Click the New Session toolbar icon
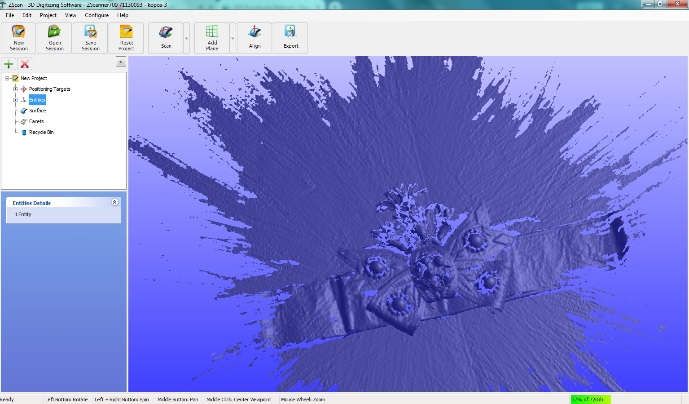Image resolution: width=689 pixels, height=404 pixels. click(18, 36)
